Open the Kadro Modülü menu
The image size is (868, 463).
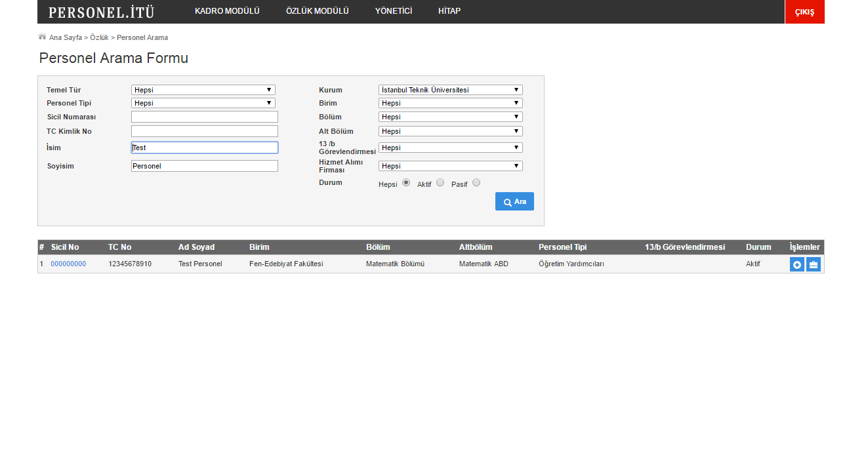tap(227, 11)
